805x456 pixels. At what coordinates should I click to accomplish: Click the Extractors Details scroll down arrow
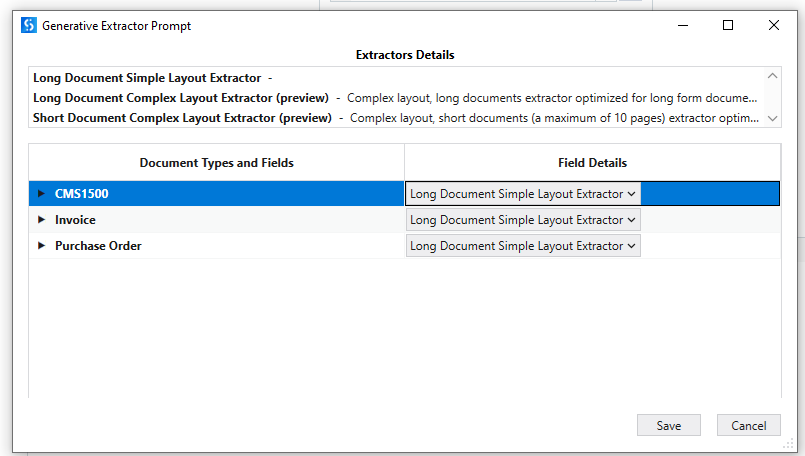click(x=772, y=119)
